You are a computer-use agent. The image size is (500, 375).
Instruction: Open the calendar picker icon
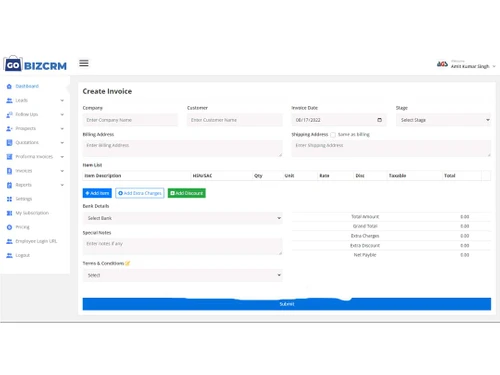(x=379, y=120)
